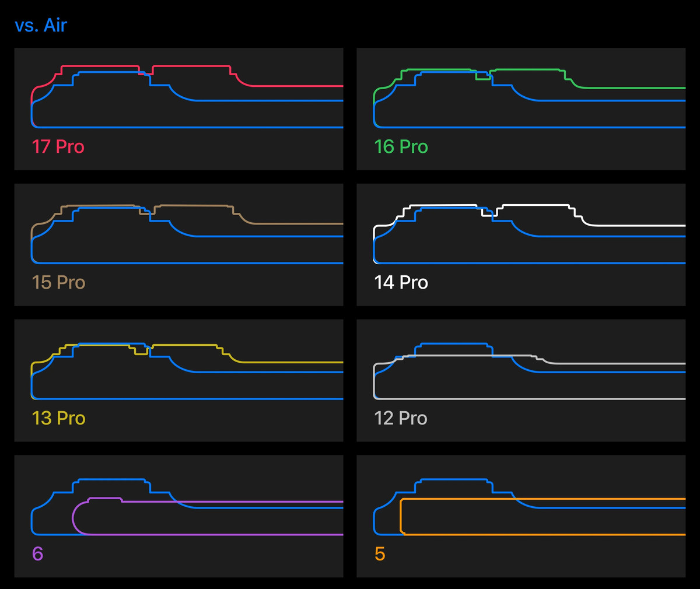Viewport: 700px width, 589px height.
Task: Open the 16 Pro comparison card
Action: coord(521,109)
